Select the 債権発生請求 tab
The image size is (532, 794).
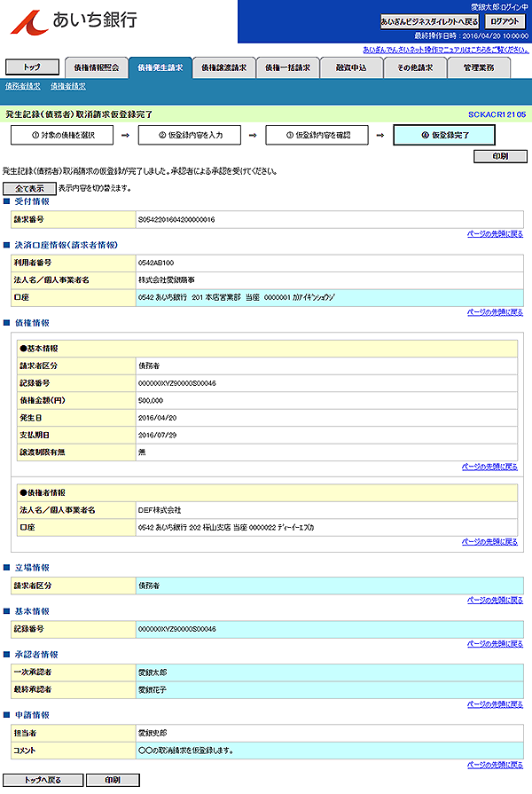coord(160,67)
